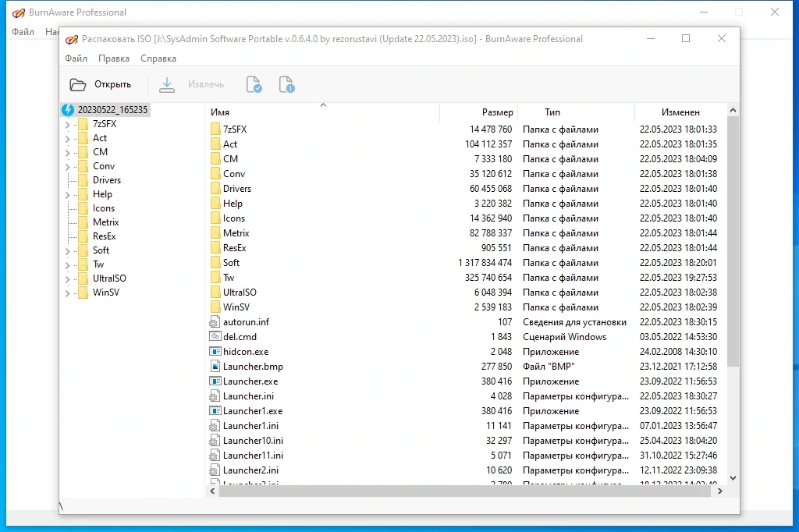Screen dimensions: 799x532
Task: Click the horizontal scrollbar right arrow
Action: point(719,491)
